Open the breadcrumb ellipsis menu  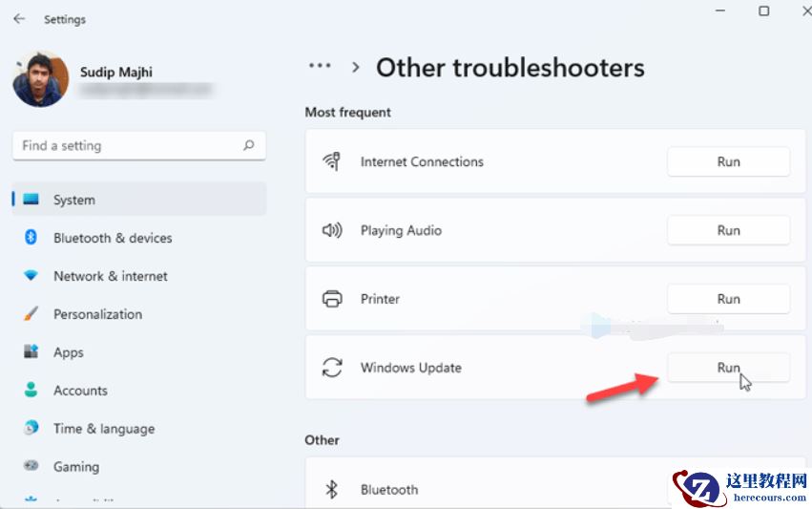[320, 67]
